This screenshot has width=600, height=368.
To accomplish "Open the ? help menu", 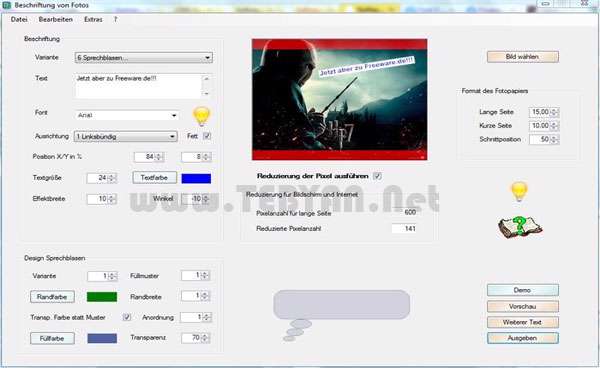I will 115,19.
